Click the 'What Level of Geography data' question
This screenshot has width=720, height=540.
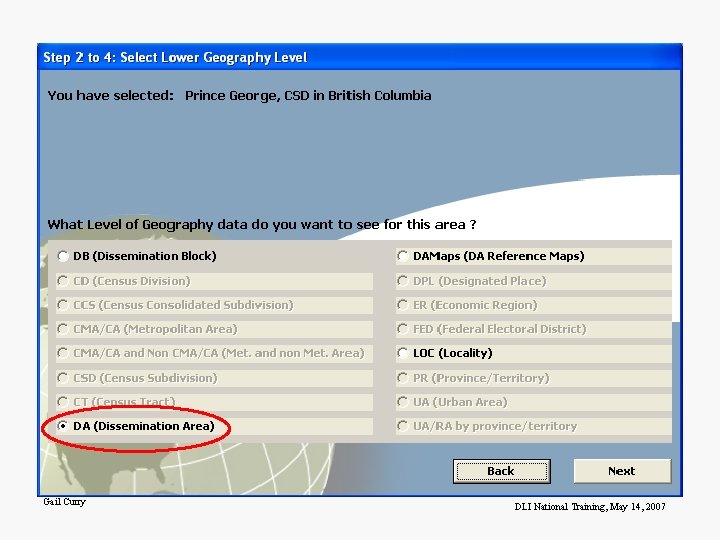[x=262, y=225]
